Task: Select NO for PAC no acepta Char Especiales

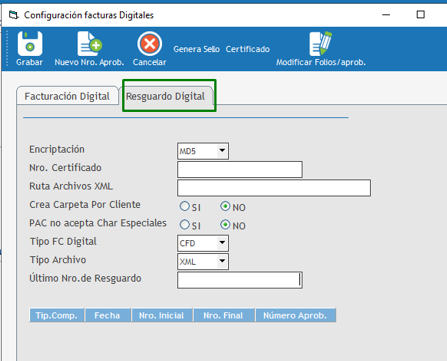Action: [x=225, y=225]
